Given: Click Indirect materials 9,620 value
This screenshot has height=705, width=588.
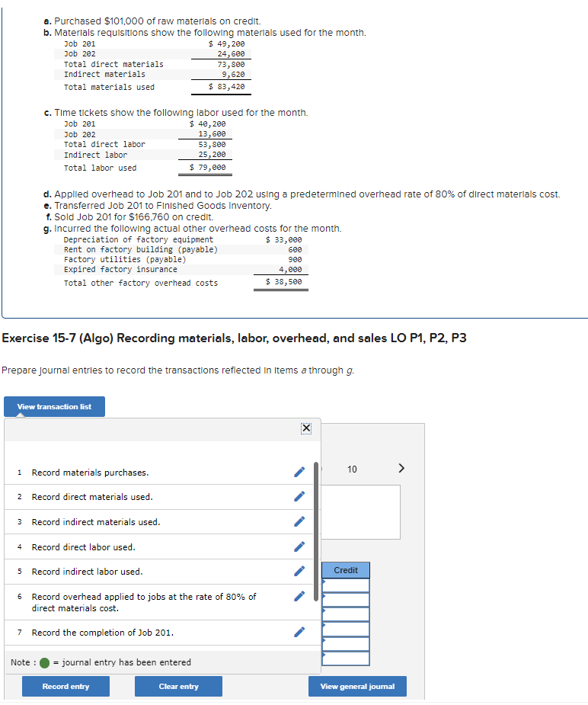Looking at the screenshot, I should 233,74.
